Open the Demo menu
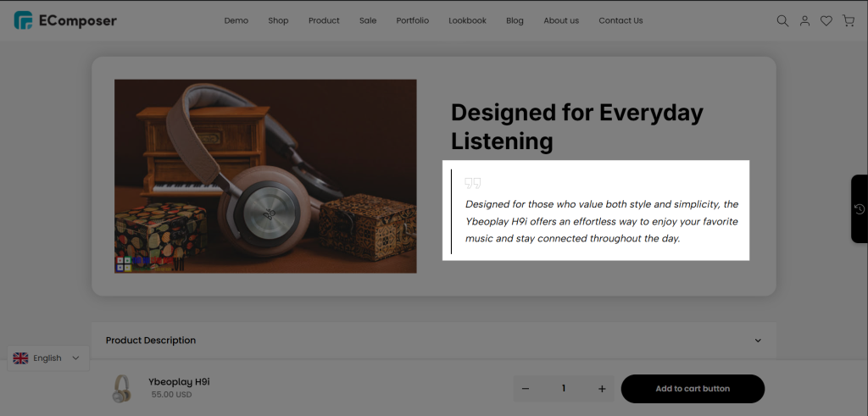This screenshot has width=868, height=416. tap(236, 20)
